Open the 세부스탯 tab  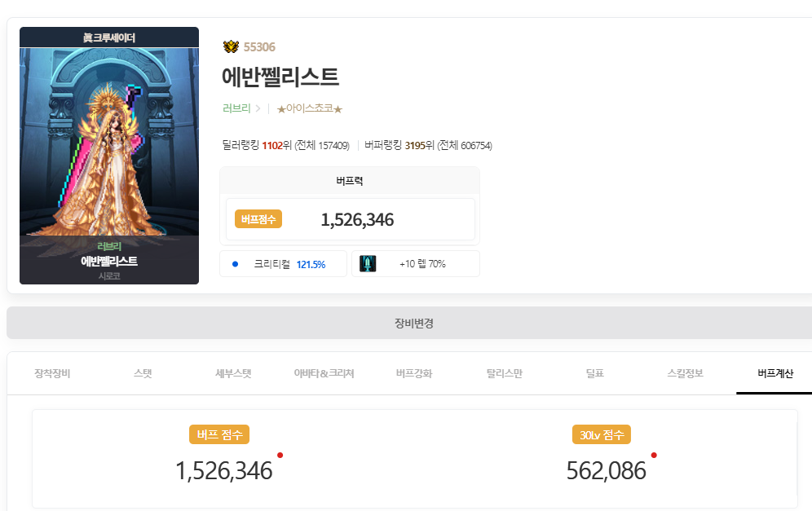[x=233, y=373]
